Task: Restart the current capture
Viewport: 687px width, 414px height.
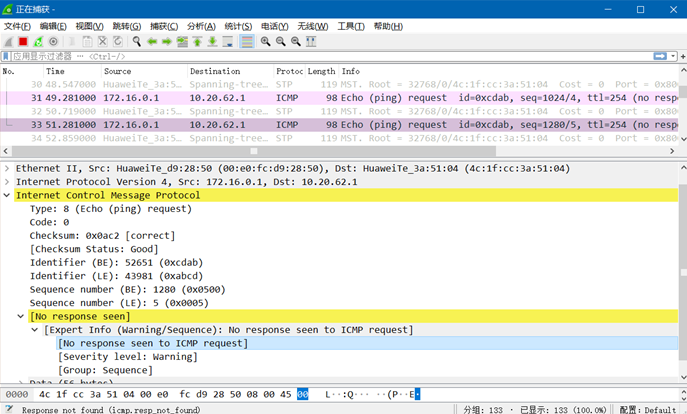Action: tap(39, 42)
